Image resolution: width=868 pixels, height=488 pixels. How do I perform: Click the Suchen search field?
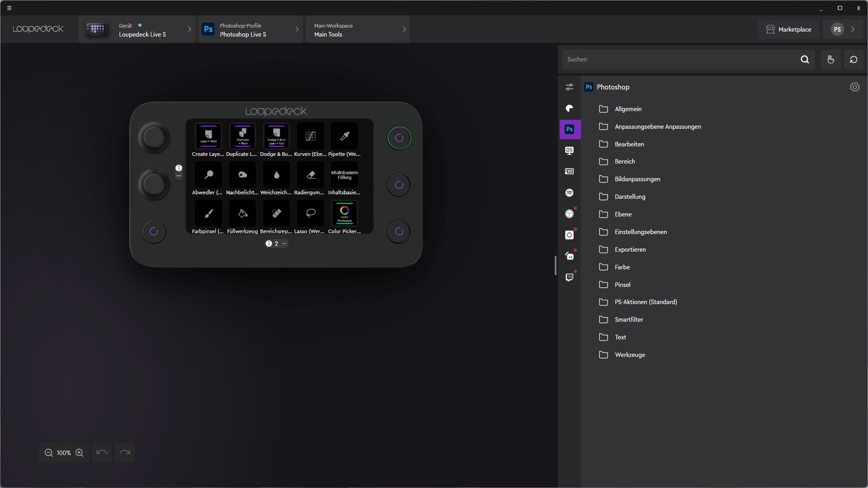pyautogui.click(x=678, y=60)
